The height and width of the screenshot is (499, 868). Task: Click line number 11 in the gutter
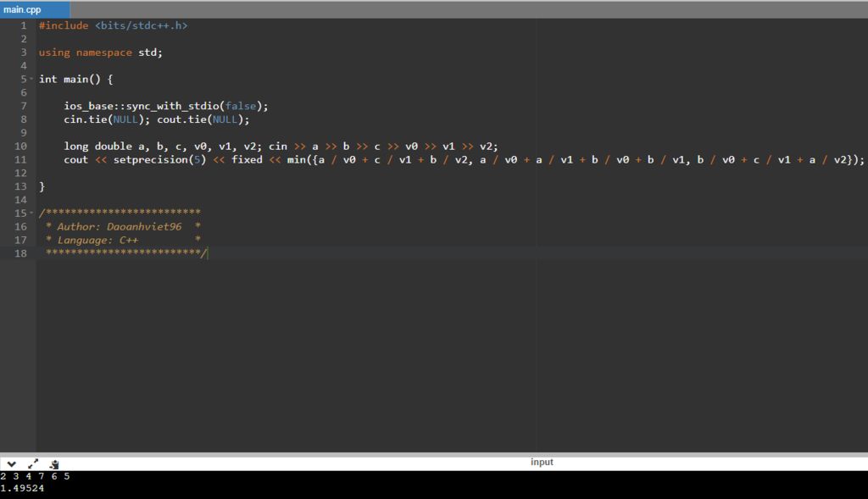20,159
